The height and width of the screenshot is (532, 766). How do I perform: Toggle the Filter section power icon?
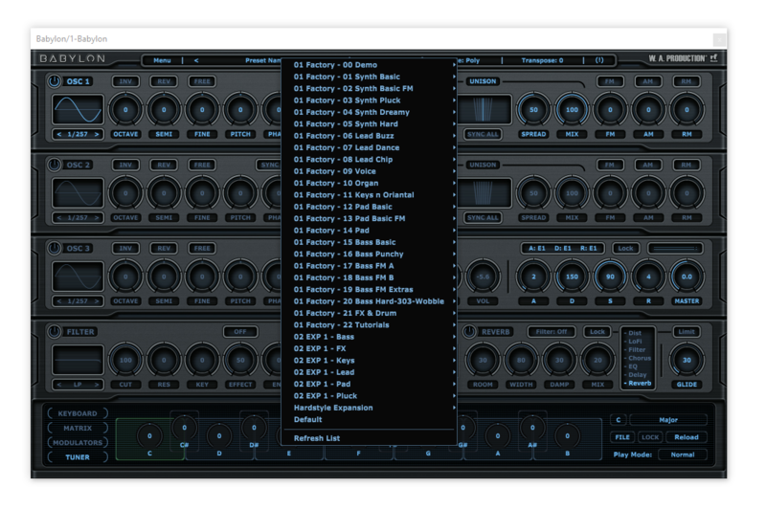(54, 331)
